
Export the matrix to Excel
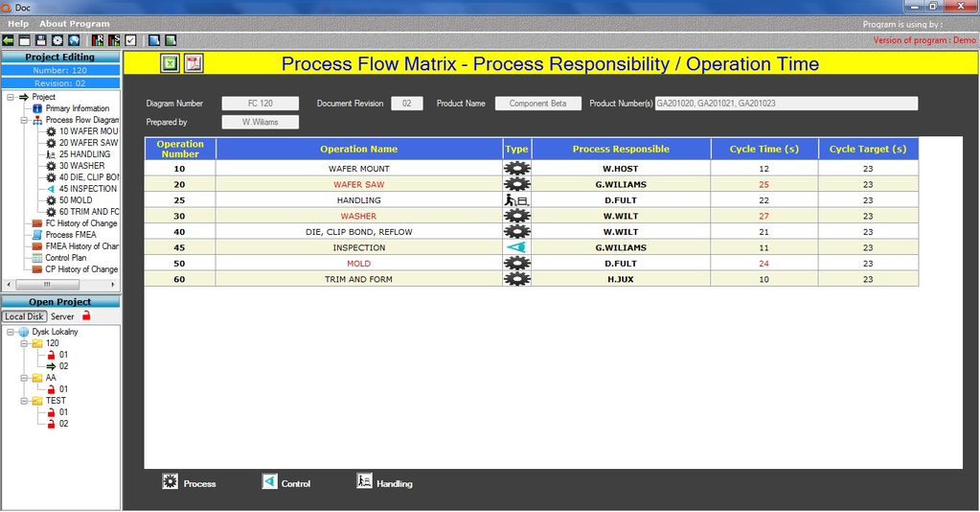coord(170,63)
